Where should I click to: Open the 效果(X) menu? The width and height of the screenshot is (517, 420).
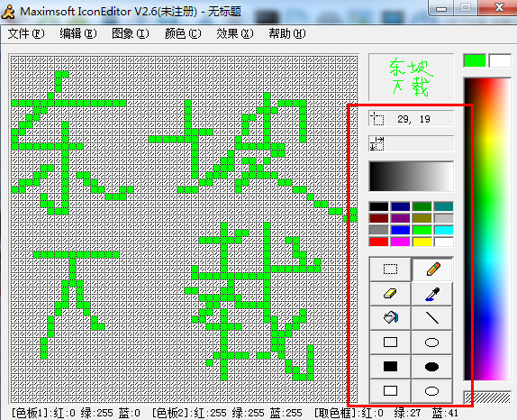click(x=235, y=33)
